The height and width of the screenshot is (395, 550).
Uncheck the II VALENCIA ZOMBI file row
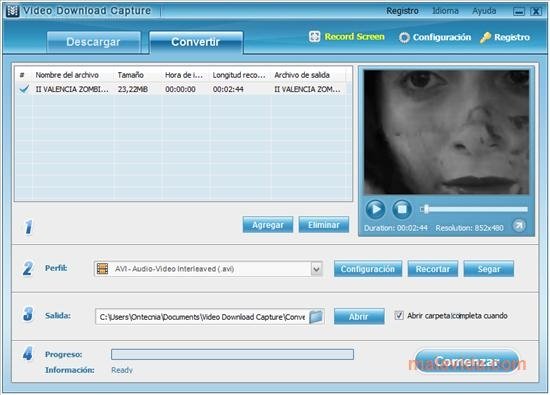[x=24, y=89]
